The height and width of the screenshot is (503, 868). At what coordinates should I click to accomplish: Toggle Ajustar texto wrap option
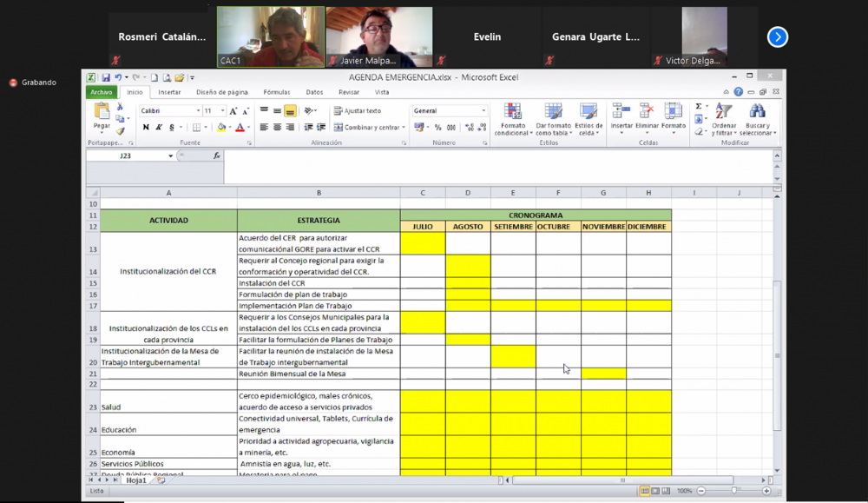tap(356, 111)
